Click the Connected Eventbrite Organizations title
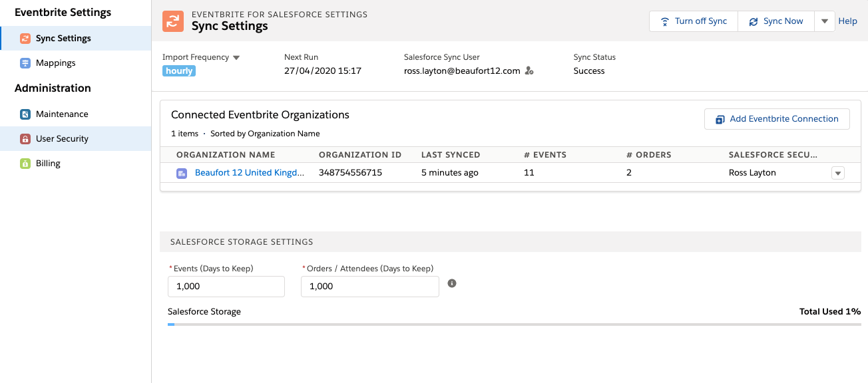868x383 pixels. click(260, 115)
